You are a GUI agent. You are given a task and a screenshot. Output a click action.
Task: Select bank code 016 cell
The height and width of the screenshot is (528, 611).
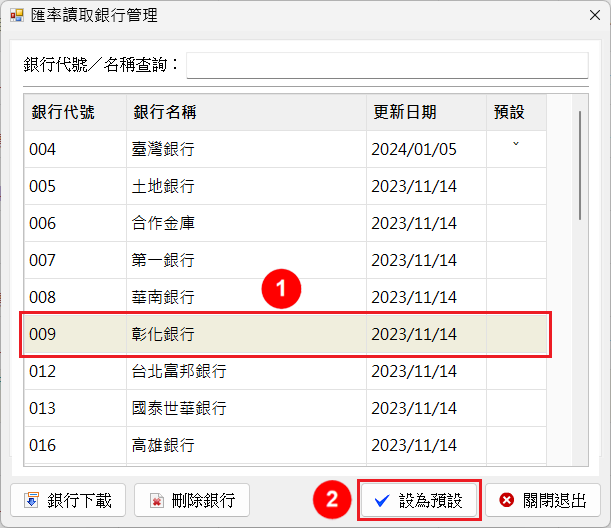point(75,445)
